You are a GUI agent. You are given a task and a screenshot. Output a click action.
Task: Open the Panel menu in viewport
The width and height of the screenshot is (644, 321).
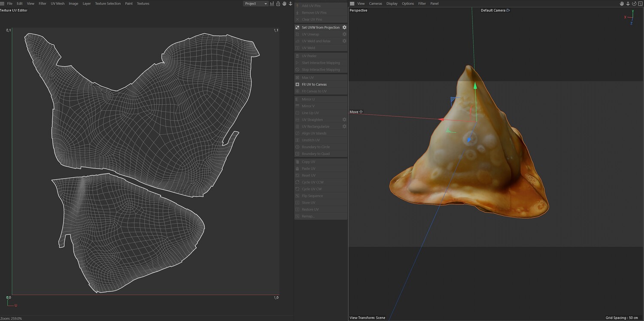[434, 3]
